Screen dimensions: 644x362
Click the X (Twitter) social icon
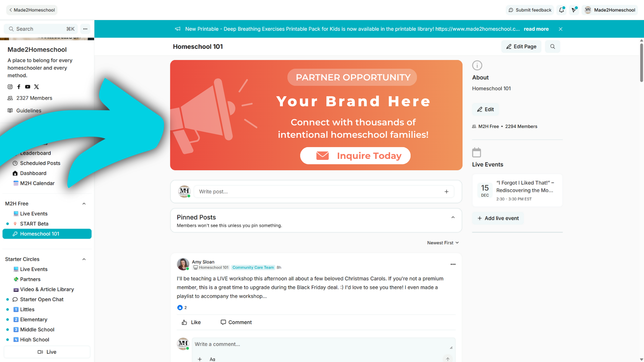click(x=37, y=87)
